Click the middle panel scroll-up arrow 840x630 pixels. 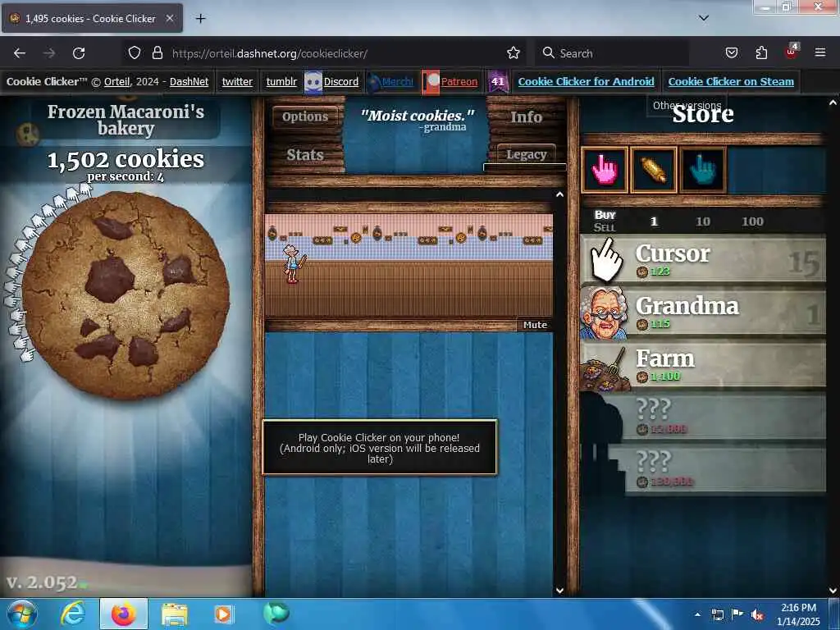click(x=559, y=194)
